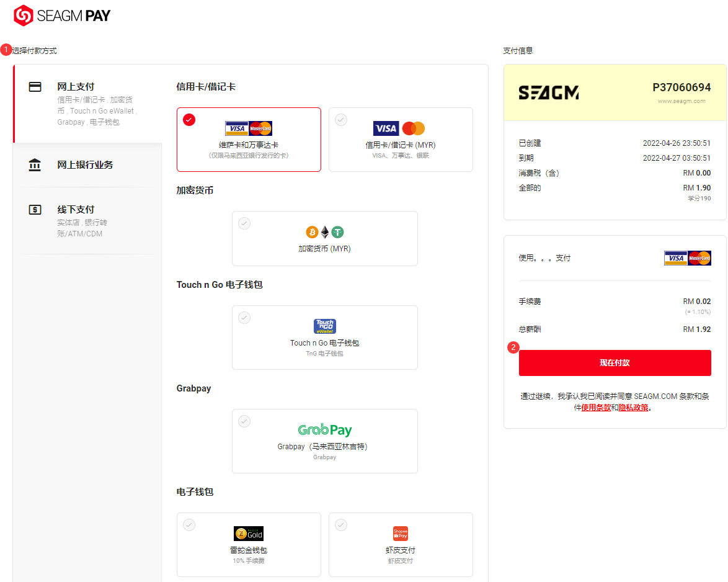Click the 总薪酬 amount RM 1.92
The height and width of the screenshot is (582, 728).
click(697, 329)
